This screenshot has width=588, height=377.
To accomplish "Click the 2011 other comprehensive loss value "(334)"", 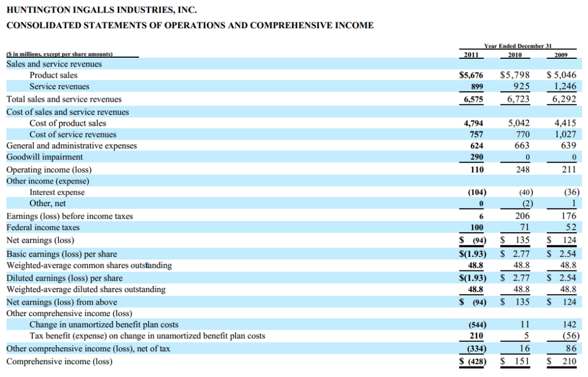I will (x=476, y=349).
